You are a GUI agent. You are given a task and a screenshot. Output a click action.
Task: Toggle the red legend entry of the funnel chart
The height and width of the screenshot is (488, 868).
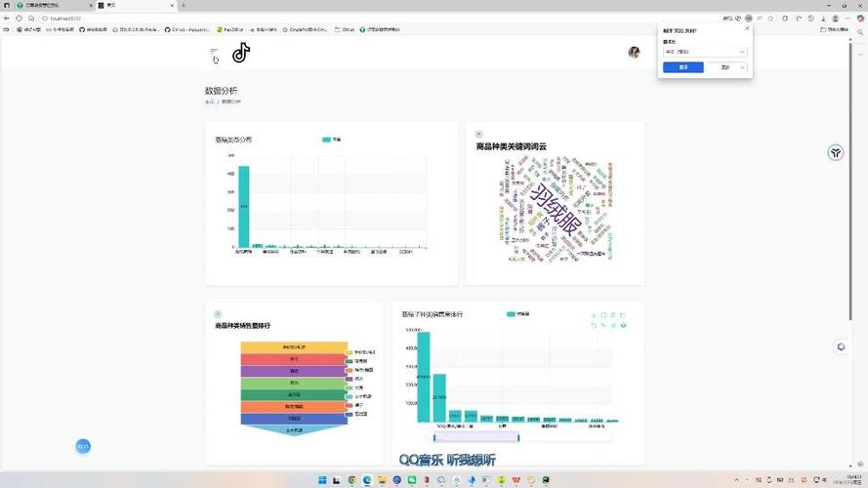(354, 405)
